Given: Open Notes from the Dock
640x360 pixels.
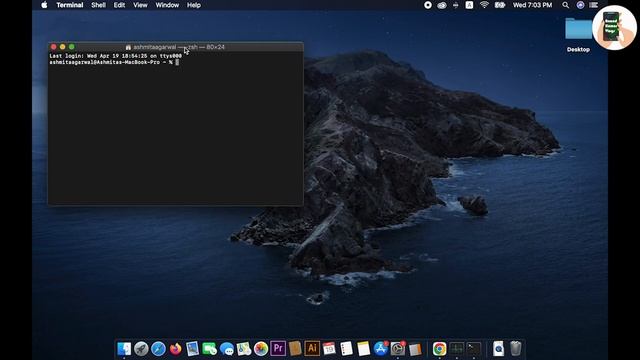Looking at the screenshot, I should coord(363,349).
